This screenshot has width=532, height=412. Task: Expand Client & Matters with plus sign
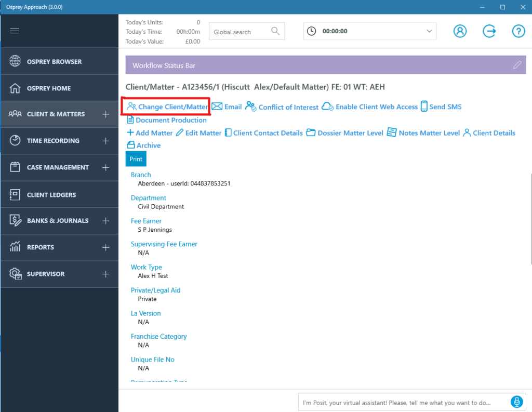[106, 114]
